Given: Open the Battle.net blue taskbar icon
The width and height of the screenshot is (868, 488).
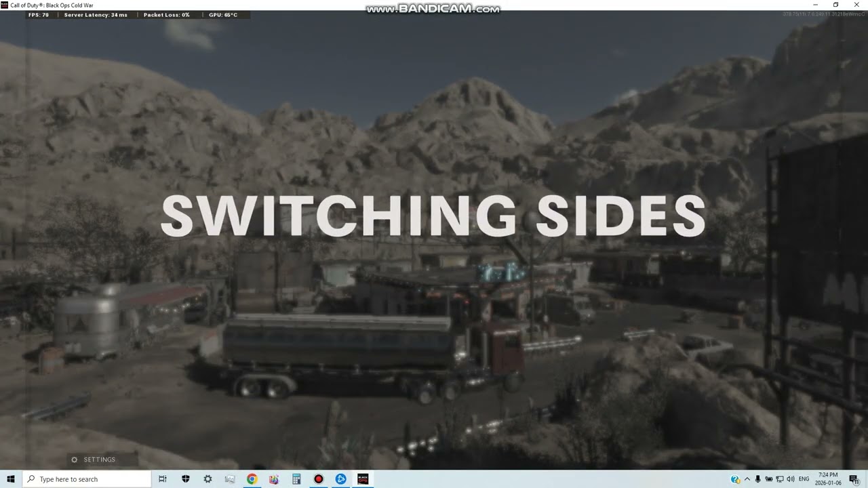Looking at the screenshot, I should coord(341,479).
